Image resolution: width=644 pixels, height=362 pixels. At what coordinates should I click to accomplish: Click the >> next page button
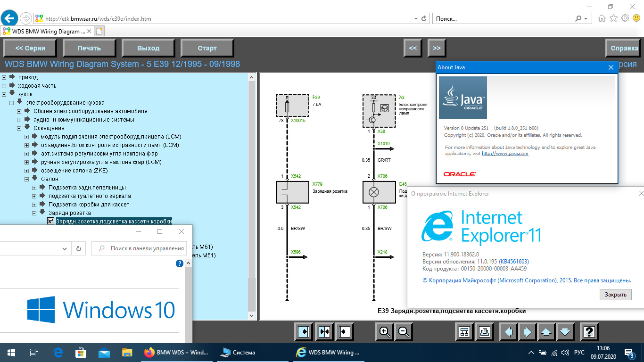[x=437, y=48]
